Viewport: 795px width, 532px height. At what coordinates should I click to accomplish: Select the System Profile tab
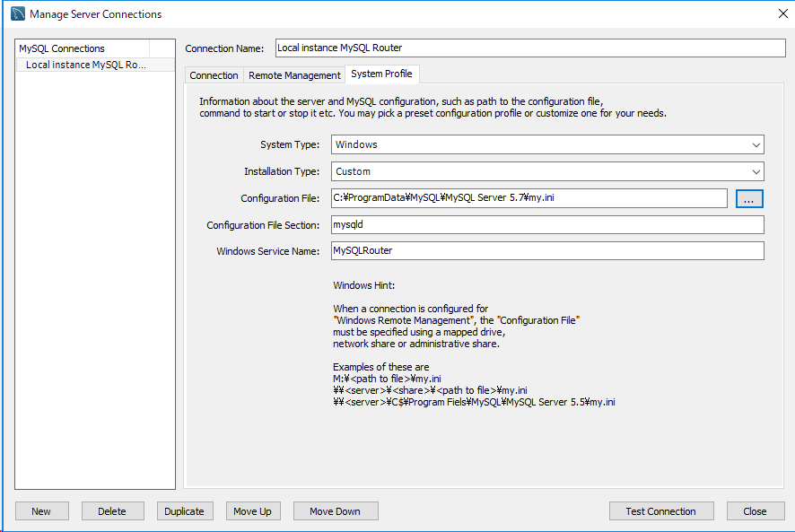click(x=381, y=74)
